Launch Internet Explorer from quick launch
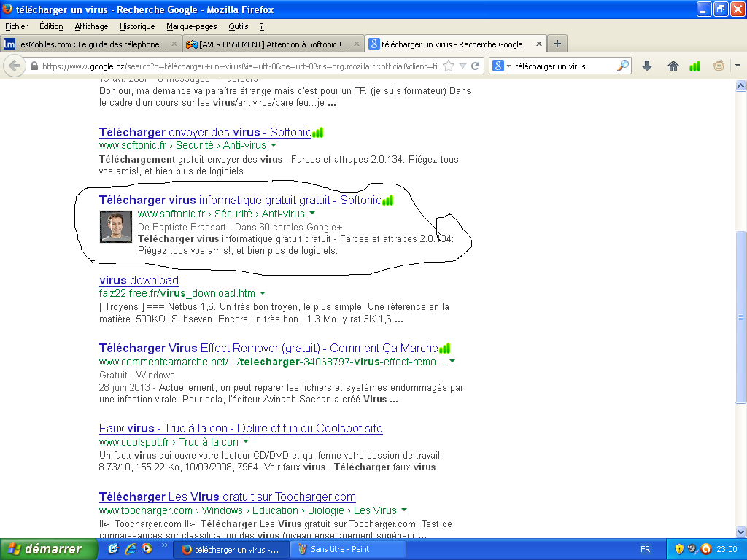Viewport: 747px width, 560px height. point(130,548)
